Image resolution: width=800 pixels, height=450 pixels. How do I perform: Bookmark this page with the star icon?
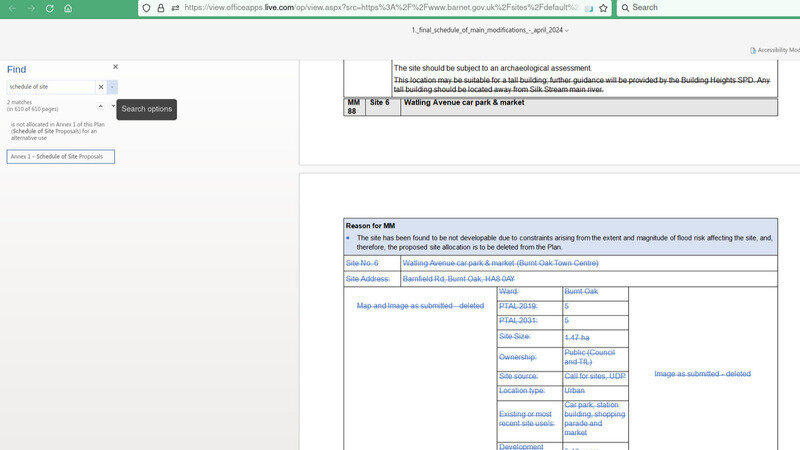(603, 7)
